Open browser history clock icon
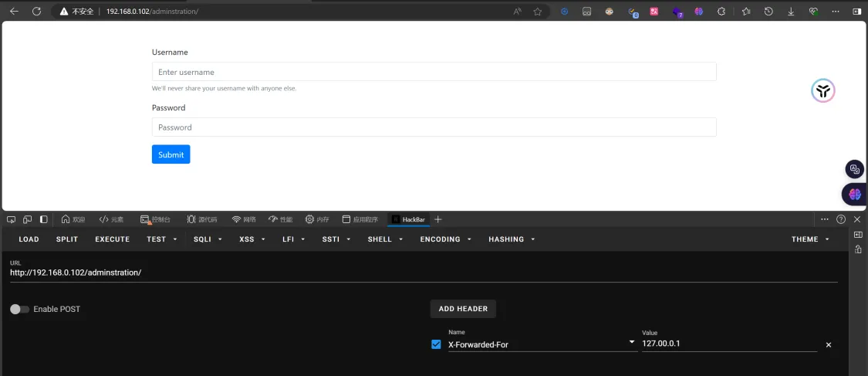The width and height of the screenshot is (868, 376). coord(768,12)
